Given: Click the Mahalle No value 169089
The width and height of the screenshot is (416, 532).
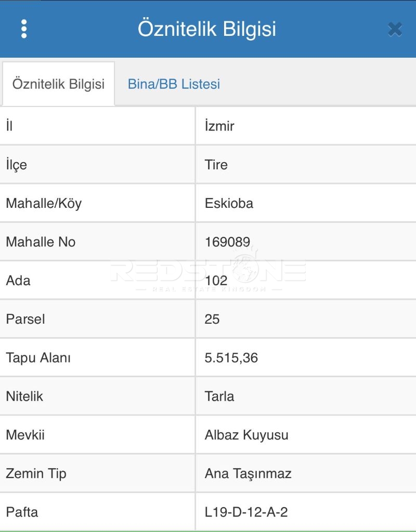Looking at the screenshot, I should (x=227, y=242).
